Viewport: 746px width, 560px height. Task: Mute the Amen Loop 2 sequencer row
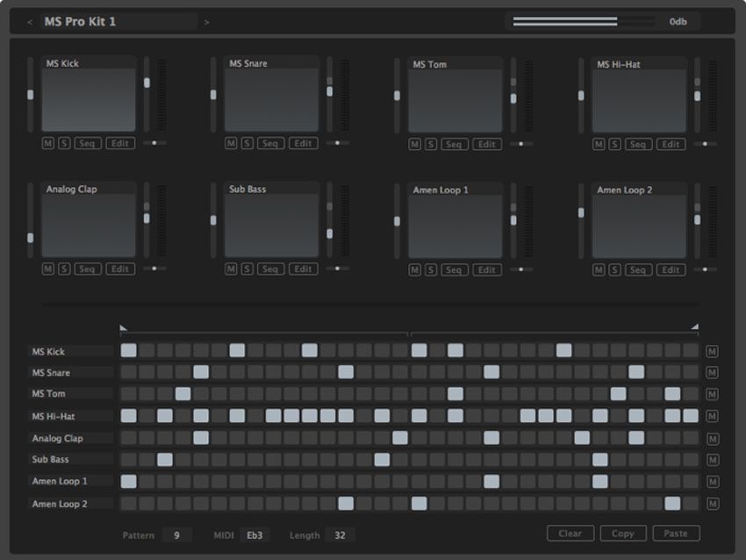point(711,502)
